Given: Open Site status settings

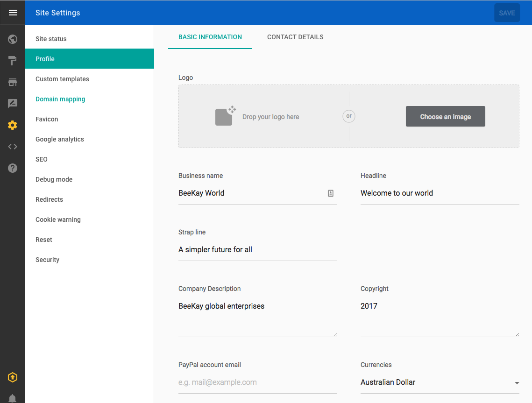Looking at the screenshot, I should tap(89, 39).
